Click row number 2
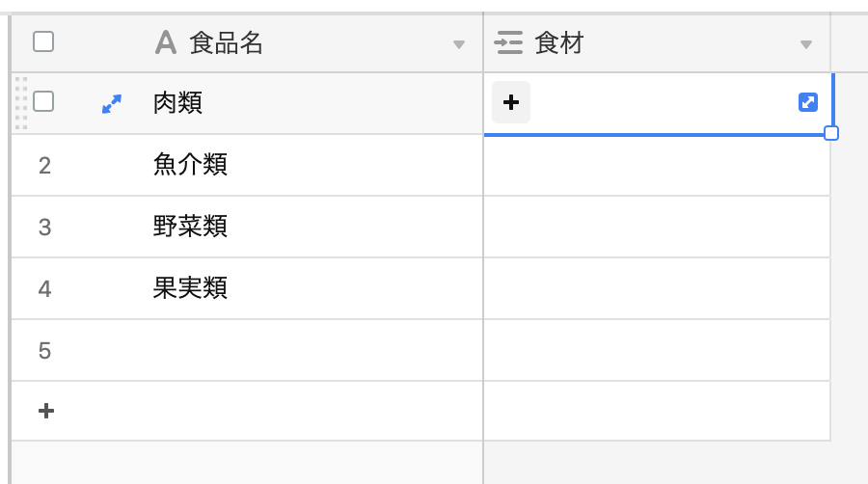The image size is (868, 484). click(x=44, y=165)
